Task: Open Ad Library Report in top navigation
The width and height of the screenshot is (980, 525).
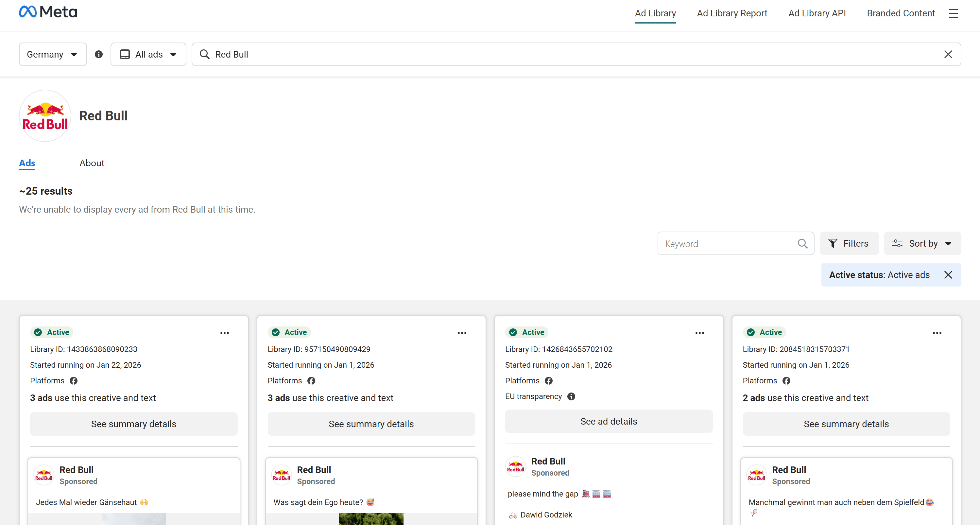Action: (731, 13)
